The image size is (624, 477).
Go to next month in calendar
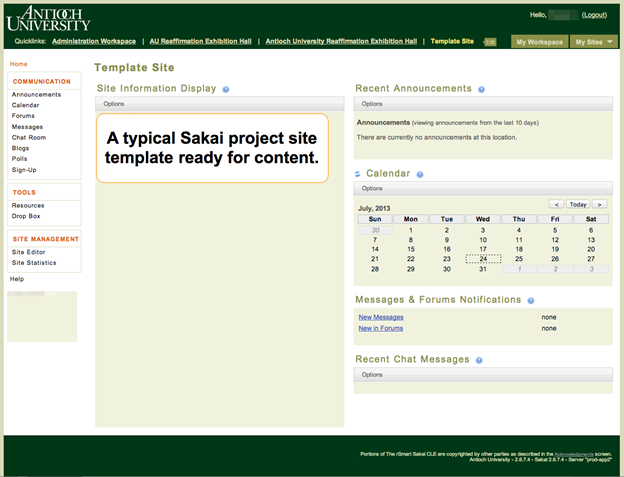pyautogui.click(x=599, y=204)
